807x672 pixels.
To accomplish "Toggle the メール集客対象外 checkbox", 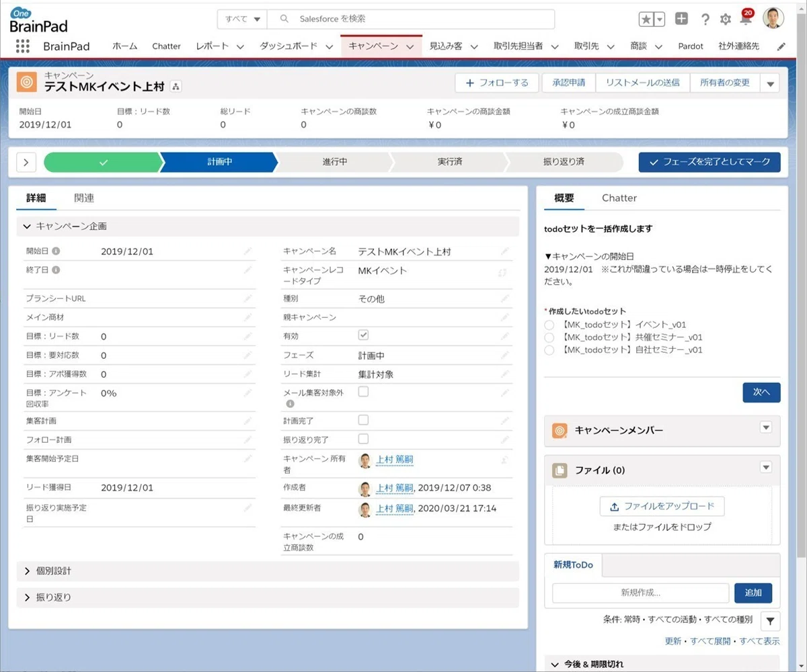I will click(363, 391).
